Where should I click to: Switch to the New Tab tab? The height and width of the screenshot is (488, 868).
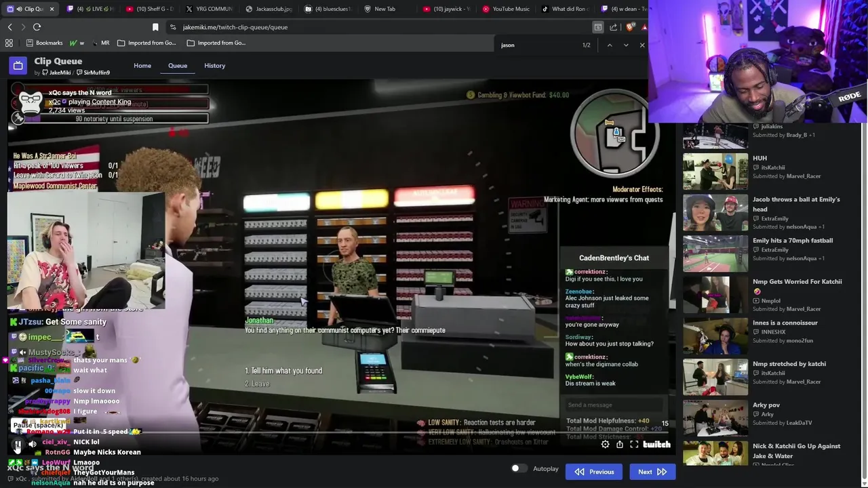pyautogui.click(x=387, y=9)
